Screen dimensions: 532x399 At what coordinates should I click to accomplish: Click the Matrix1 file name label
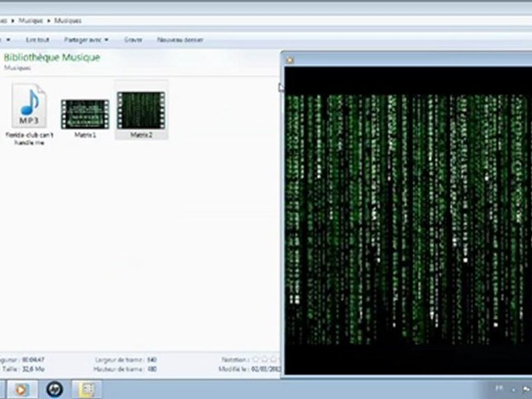coord(85,135)
